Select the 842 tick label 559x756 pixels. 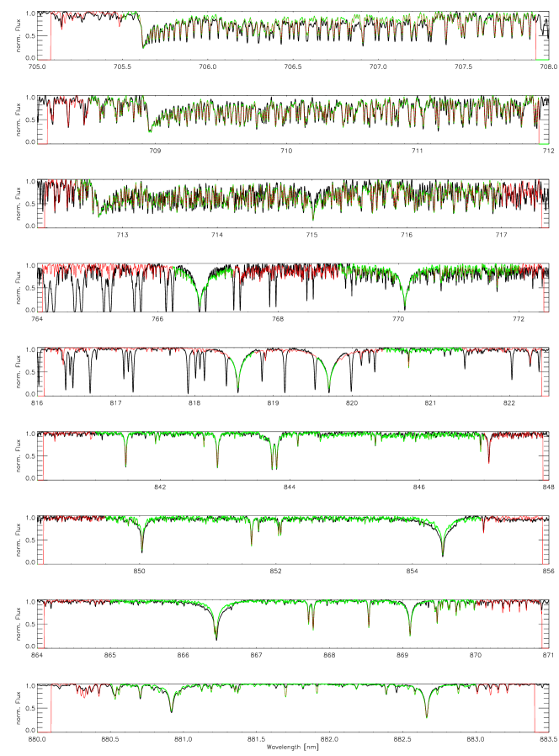pyautogui.click(x=160, y=487)
